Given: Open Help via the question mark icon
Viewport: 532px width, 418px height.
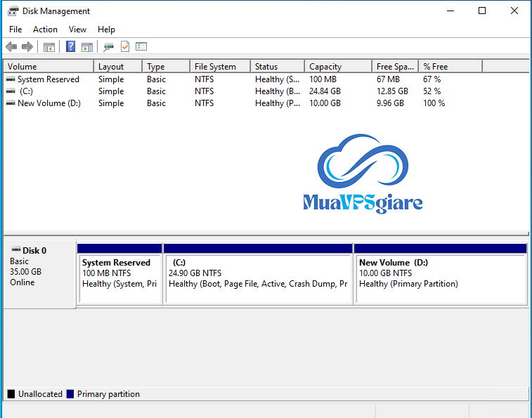Looking at the screenshot, I should 70,47.
